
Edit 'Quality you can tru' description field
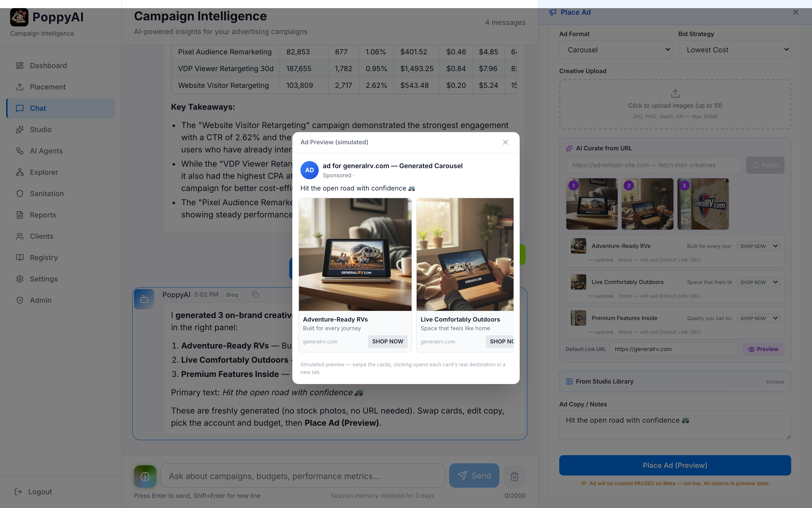pyautogui.click(x=709, y=318)
